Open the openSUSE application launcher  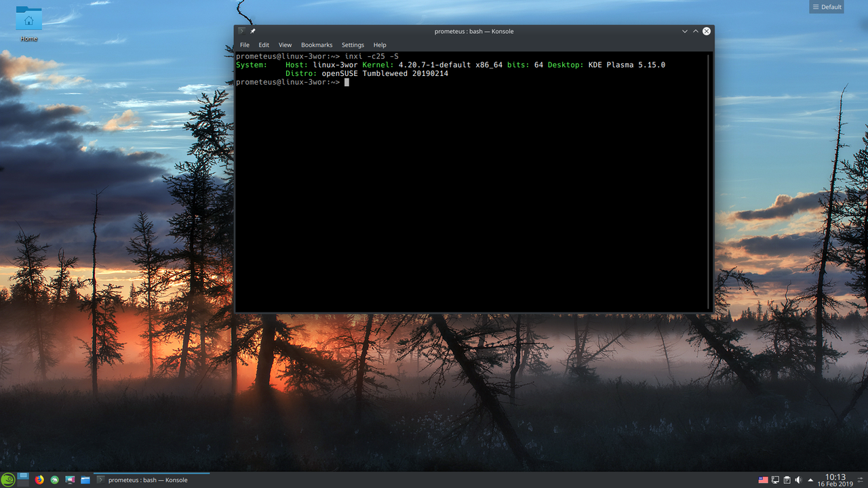tap(7, 480)
